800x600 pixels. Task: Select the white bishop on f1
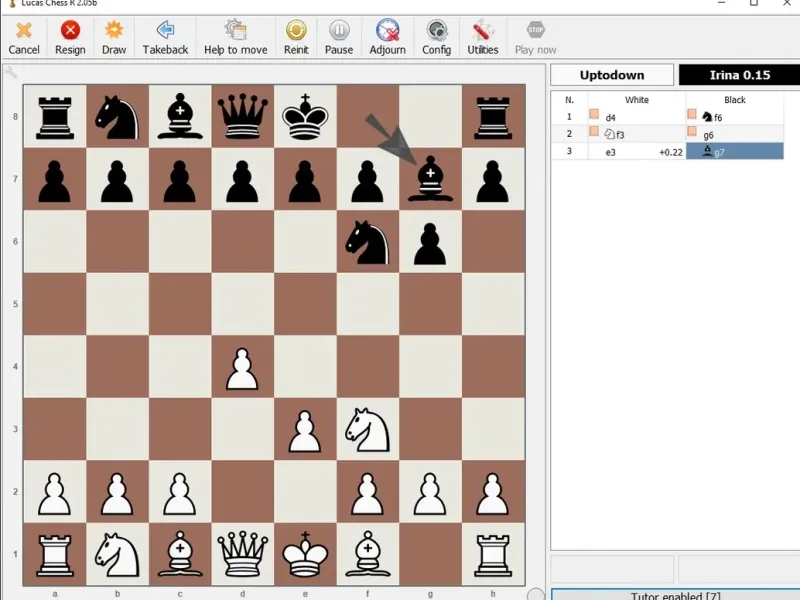pos(367,554)
